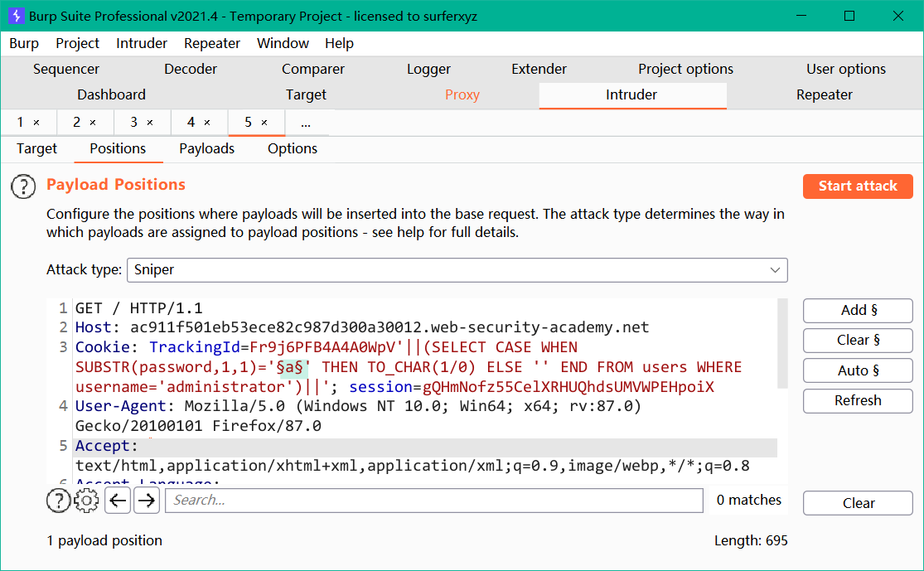Screen dimensions: 924x571
Task: Select the Positions sub-tab
Action: point(118,148)
